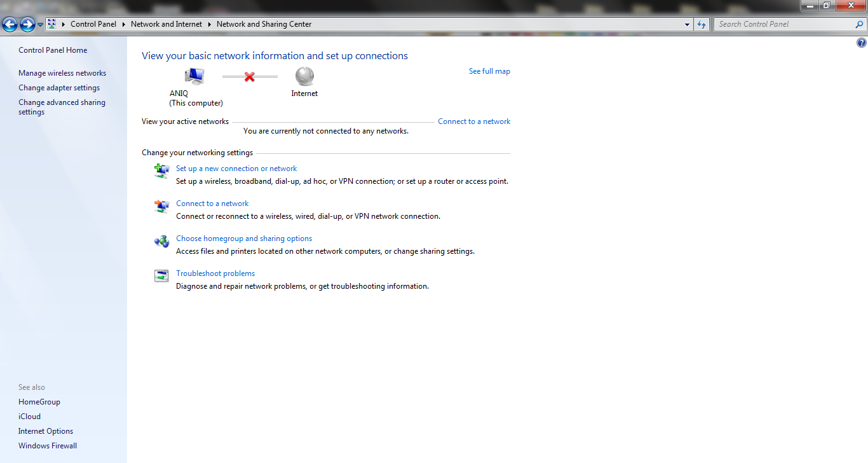868x463 pixels.
Task: Click the Troubleshoot problems icon
Action: pyautogui.click(x=162, y=275)
